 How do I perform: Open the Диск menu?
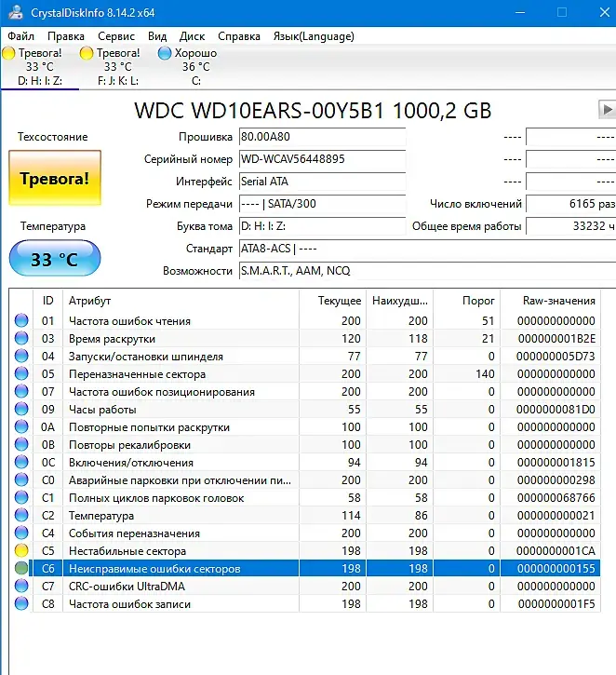point(192,36)
